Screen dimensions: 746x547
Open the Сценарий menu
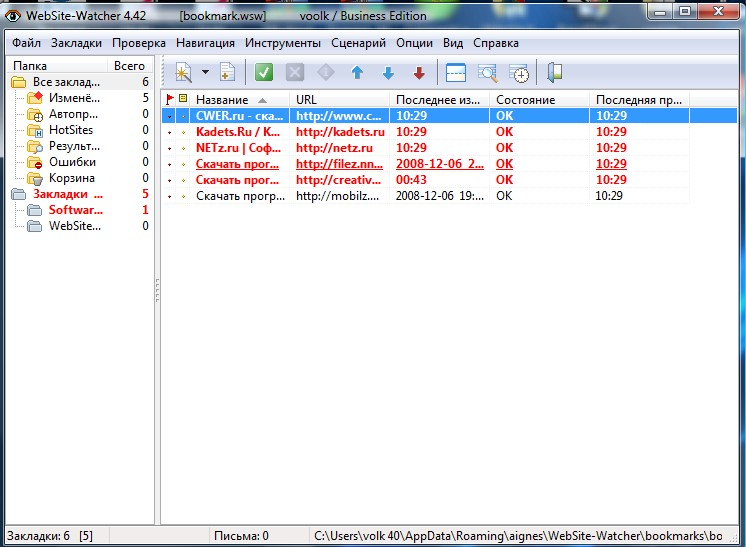tap(358, 43)
